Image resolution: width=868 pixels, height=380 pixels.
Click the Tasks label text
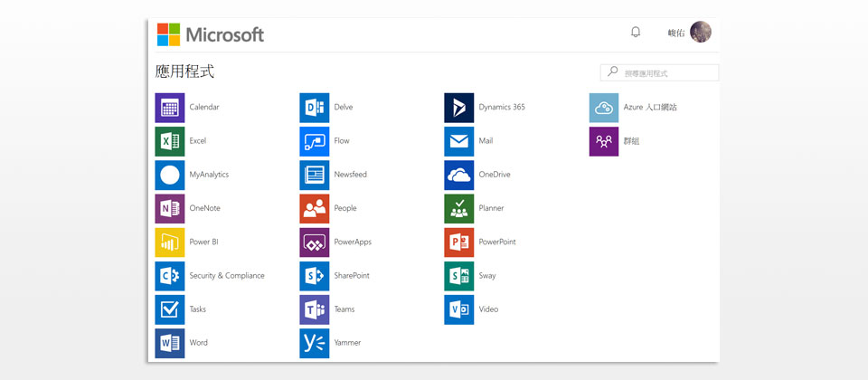pyautogui.click(x=198, y=309)
